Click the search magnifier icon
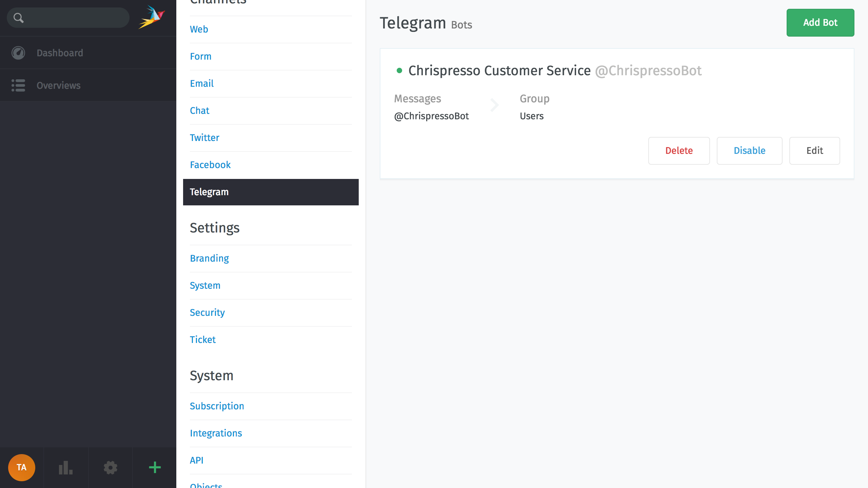The width and height of the screenshot is (868, 488). tap(19, 17)
